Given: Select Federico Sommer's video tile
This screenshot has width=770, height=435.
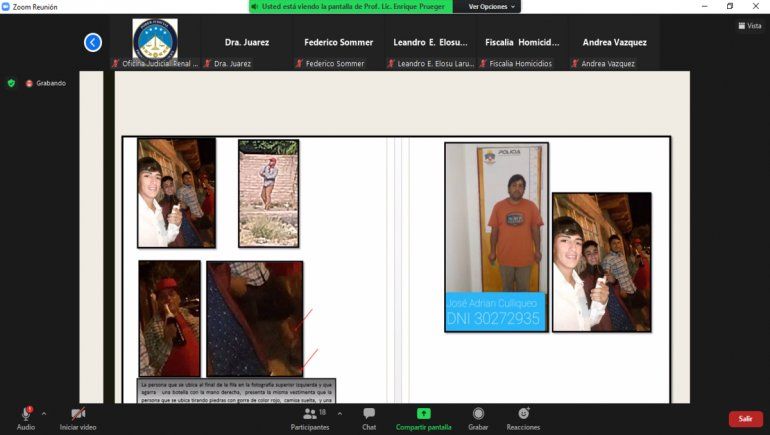Looking at the screenshot, I should click(x=338, y=42).
